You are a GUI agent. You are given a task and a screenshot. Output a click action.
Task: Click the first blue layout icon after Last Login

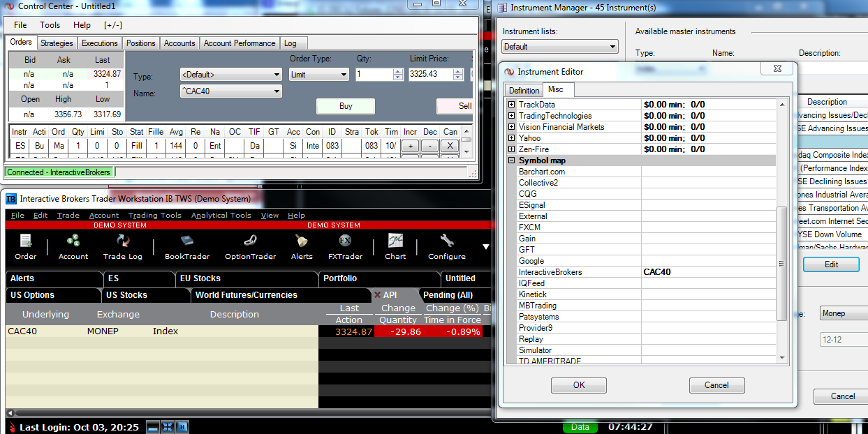(154, 427)
